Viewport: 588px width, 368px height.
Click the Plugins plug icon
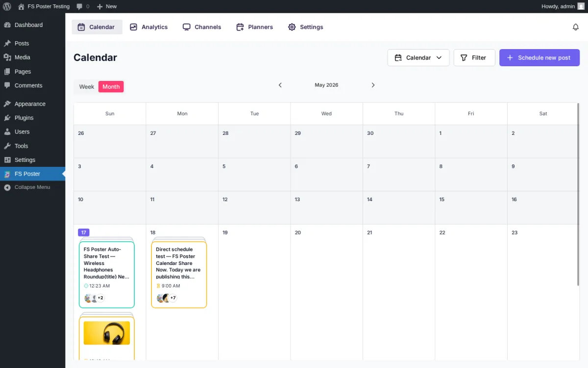tap(7, 118)
